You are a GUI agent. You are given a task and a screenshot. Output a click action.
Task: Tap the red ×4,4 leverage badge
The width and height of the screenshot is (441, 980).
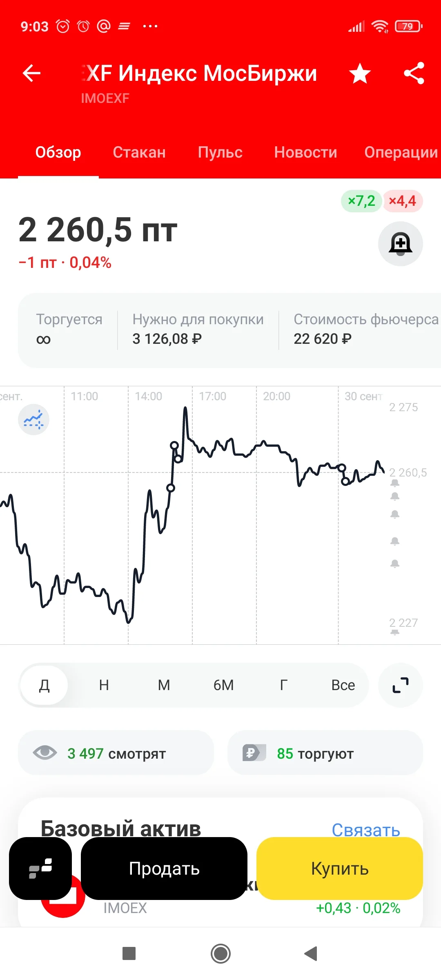[402, 201]
